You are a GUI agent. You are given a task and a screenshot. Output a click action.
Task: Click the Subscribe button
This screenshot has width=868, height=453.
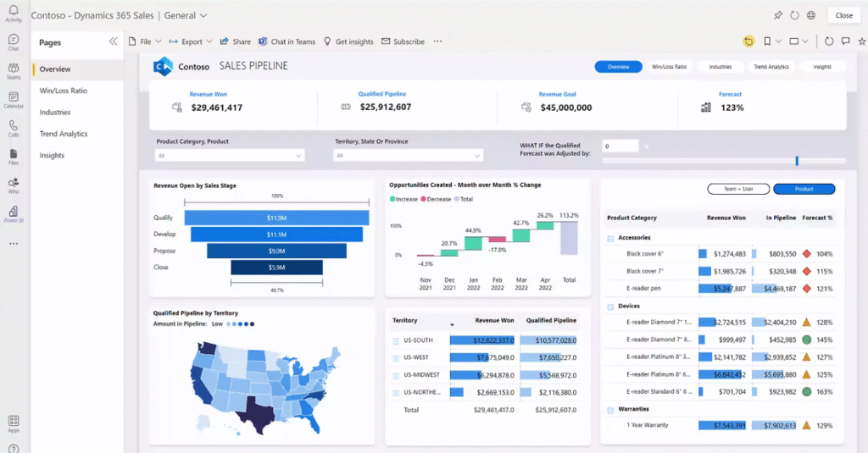coord(403,41)
